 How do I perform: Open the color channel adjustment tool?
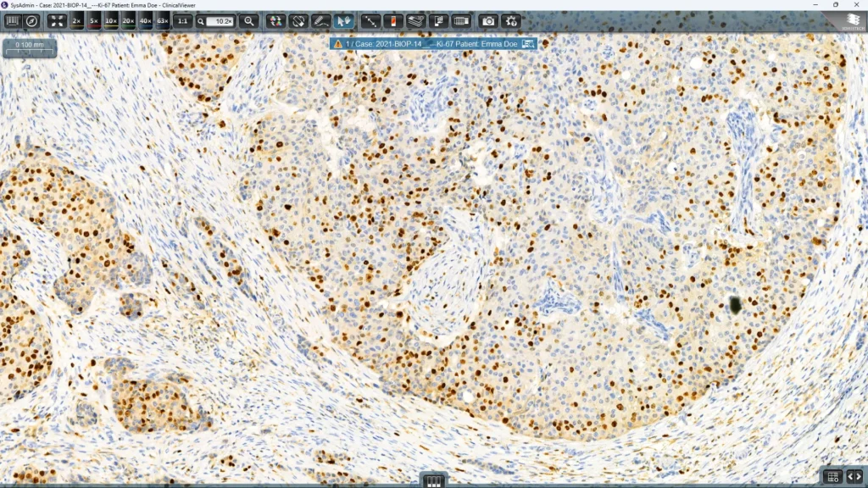(x=275, y=21)
